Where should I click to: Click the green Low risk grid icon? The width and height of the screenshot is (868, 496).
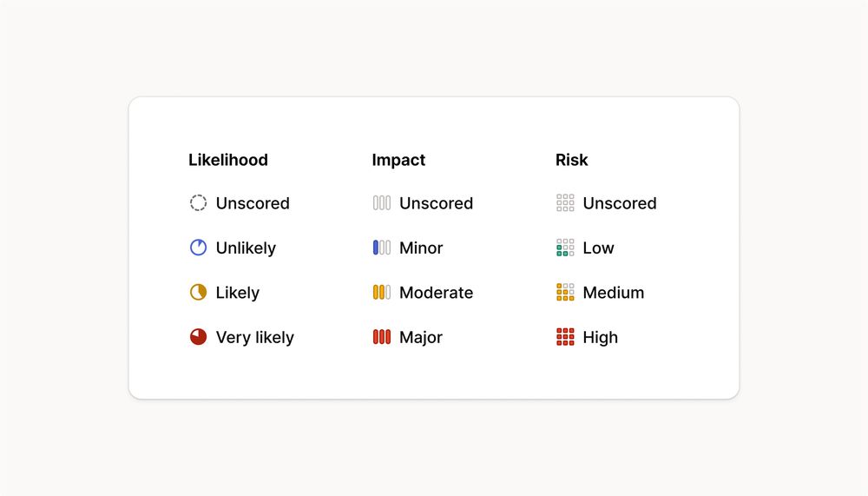pyautogui.click(x=565, y=248)
